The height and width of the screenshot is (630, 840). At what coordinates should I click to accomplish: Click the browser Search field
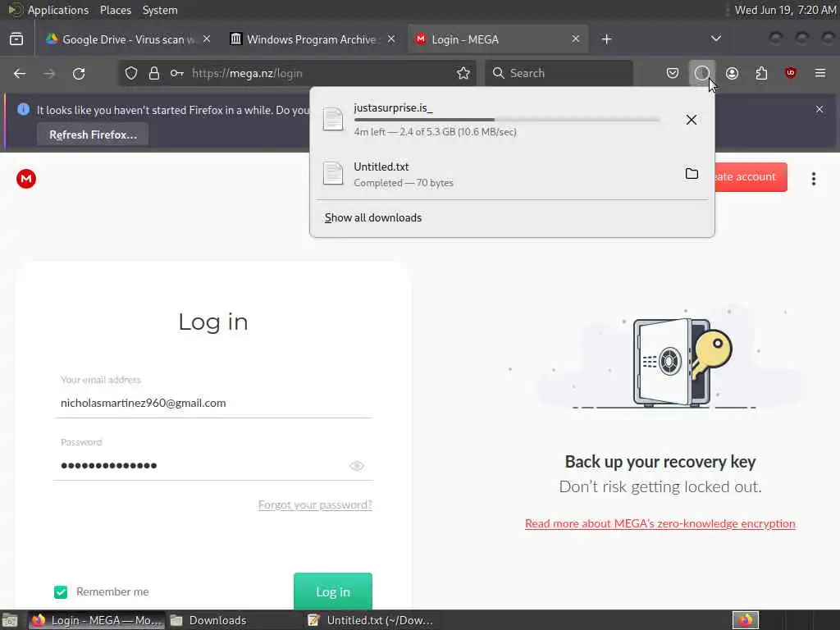point(559,73)
